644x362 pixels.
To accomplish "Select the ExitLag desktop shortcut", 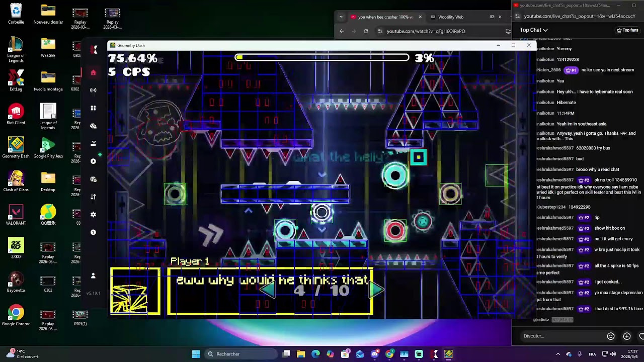I will (16, 80).
